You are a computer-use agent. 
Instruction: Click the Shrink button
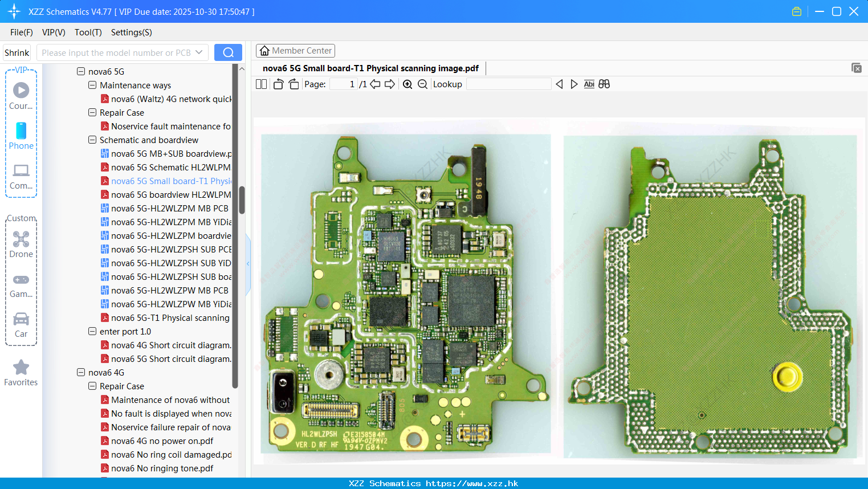pyautogui.click(x=17, y=52)
